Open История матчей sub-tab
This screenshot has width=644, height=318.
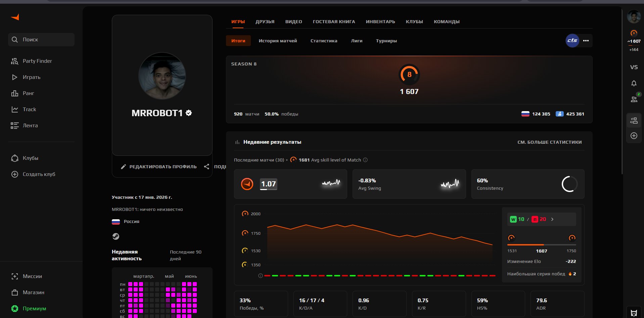pyautogui.click(x=278, y=41)
